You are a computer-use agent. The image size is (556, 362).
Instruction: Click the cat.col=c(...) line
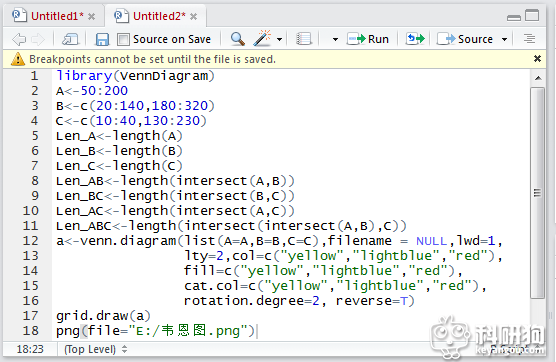(x=335, y=286)
